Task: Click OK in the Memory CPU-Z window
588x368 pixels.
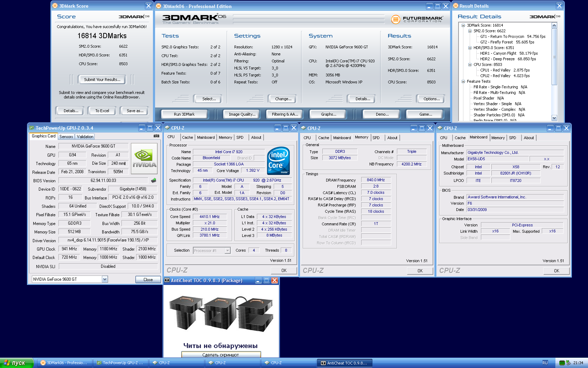Action: click(420, 271)
